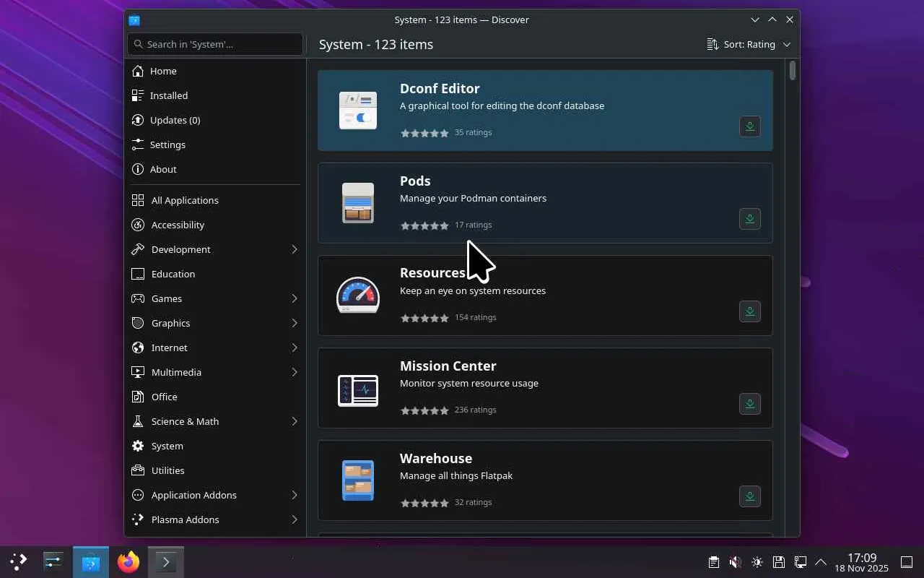
Task: Select the Office category
Action: point(215,397)
